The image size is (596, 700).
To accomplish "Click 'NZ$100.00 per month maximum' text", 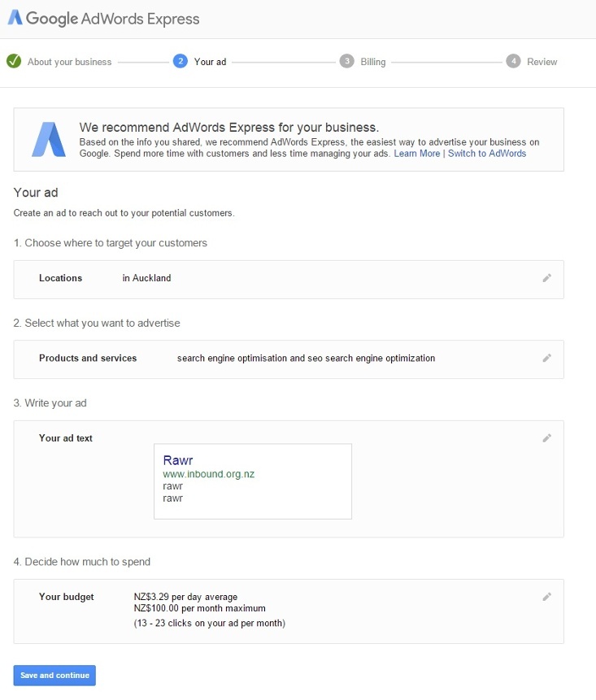I will pyautogui.click(x=199, y=608).
